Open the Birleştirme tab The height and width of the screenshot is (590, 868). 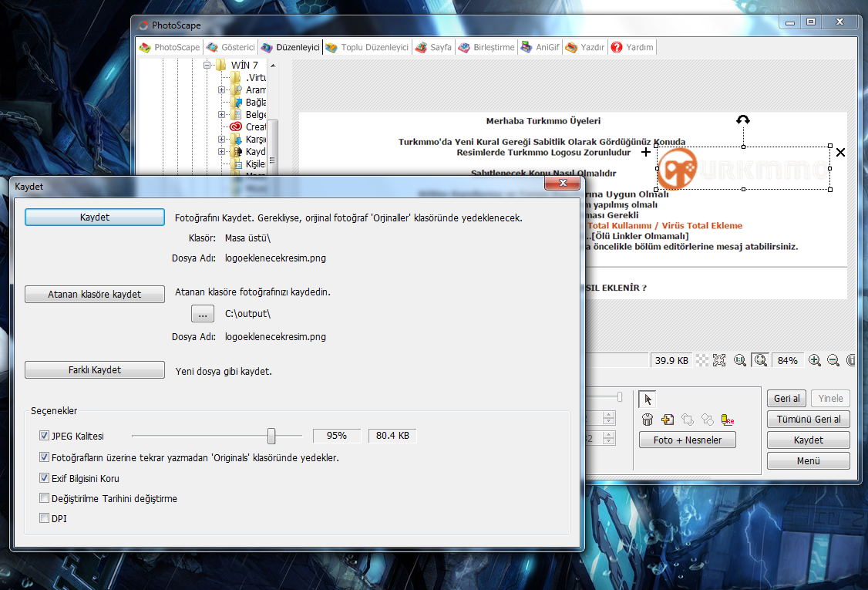click(x=486, y=47)
